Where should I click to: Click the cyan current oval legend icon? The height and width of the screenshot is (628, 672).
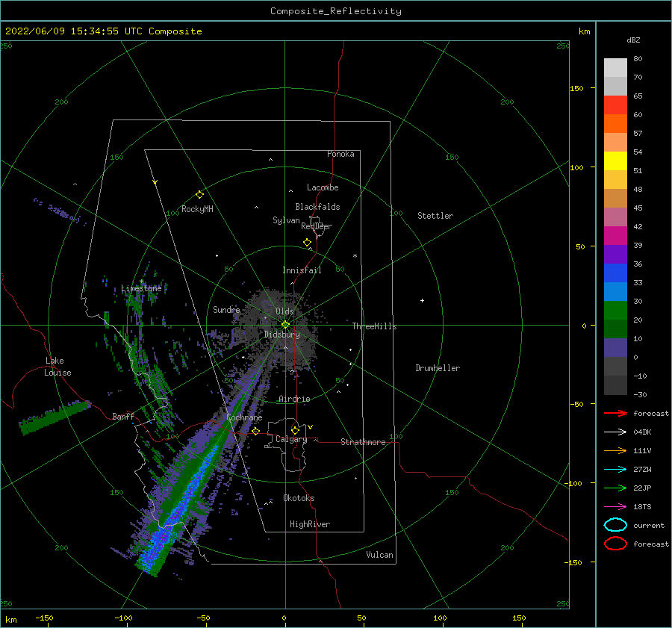pyautogui.click(x=615, y=525)
